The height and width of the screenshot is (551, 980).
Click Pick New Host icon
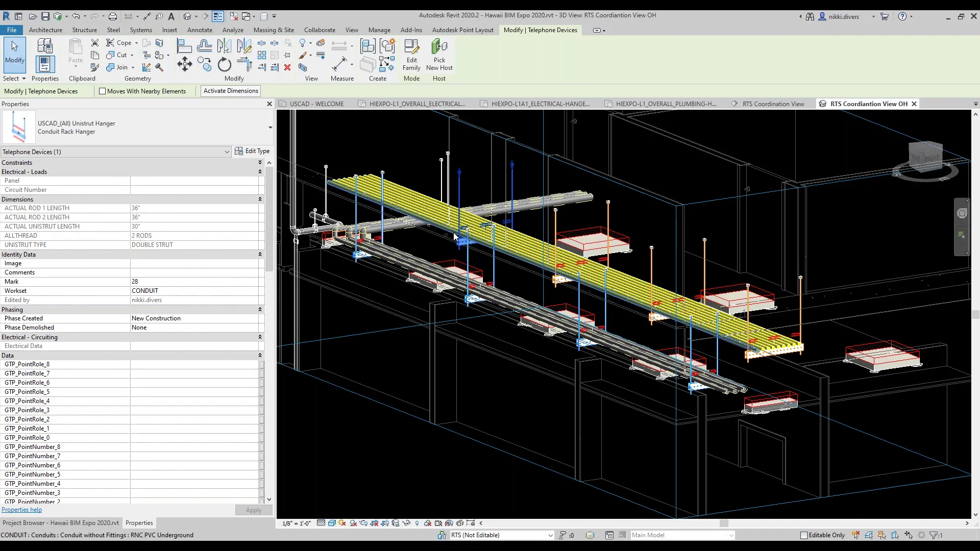point(439,55)
